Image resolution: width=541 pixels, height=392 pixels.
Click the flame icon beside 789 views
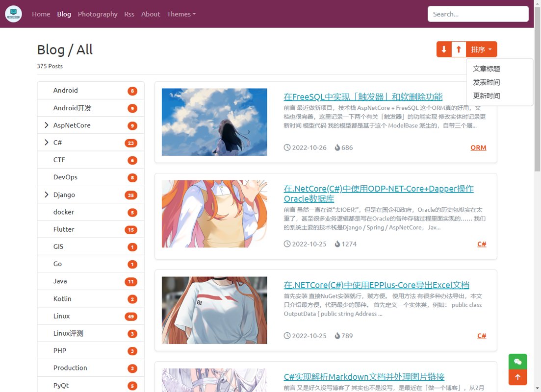tap(337, 336)
